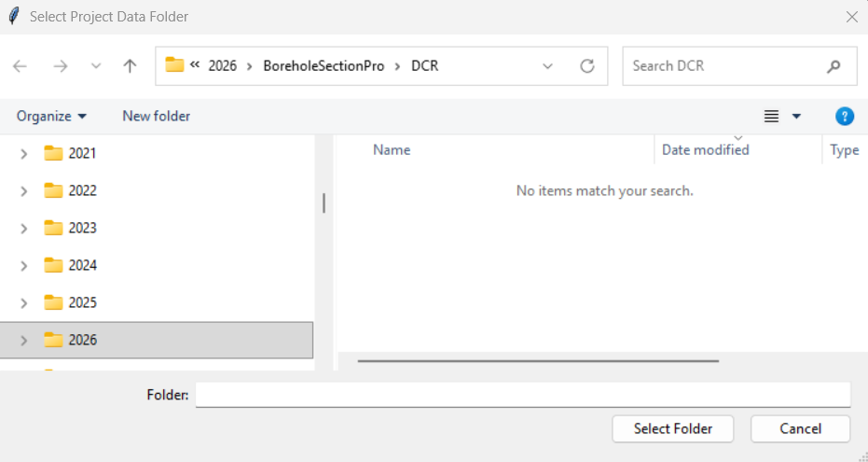
Task: Click the Back navigation arrow
Action: pyautogui.click(x=20, y=66)
